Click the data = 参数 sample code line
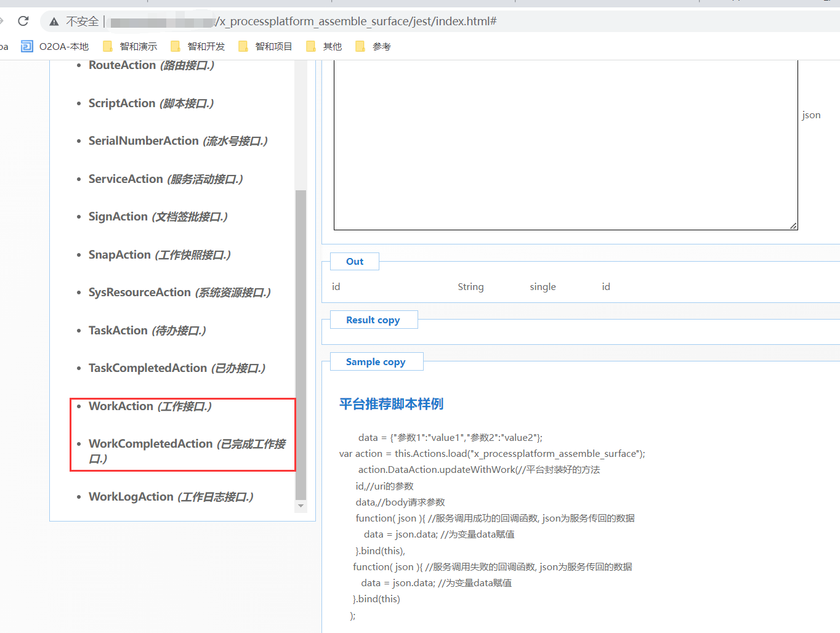The width and height of the screenshot is (840, 633). 450,438
